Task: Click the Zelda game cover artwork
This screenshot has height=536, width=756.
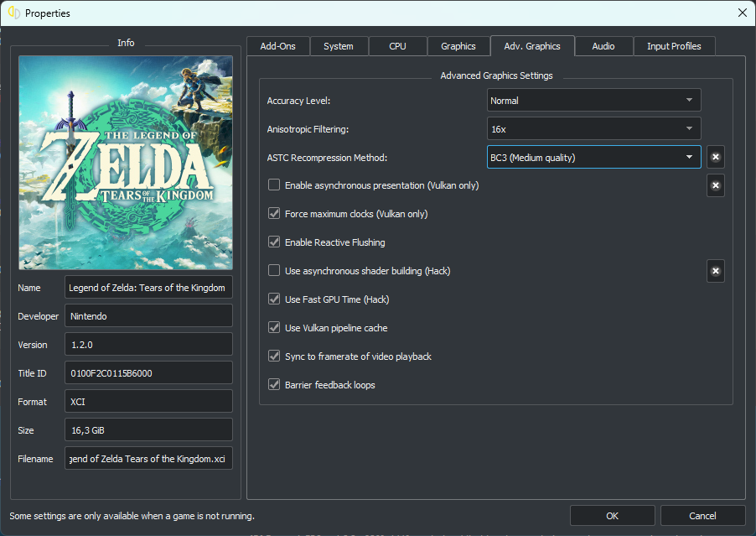Action: 126,163
